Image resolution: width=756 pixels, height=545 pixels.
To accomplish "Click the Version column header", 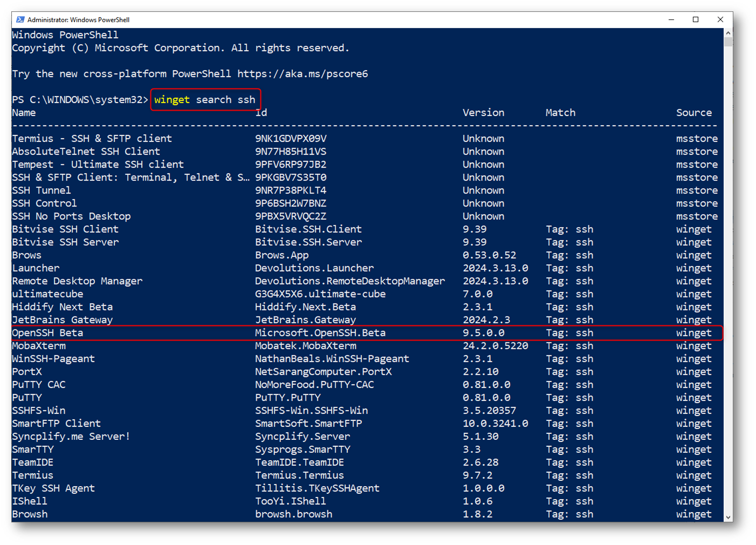I will coord(483,113).
